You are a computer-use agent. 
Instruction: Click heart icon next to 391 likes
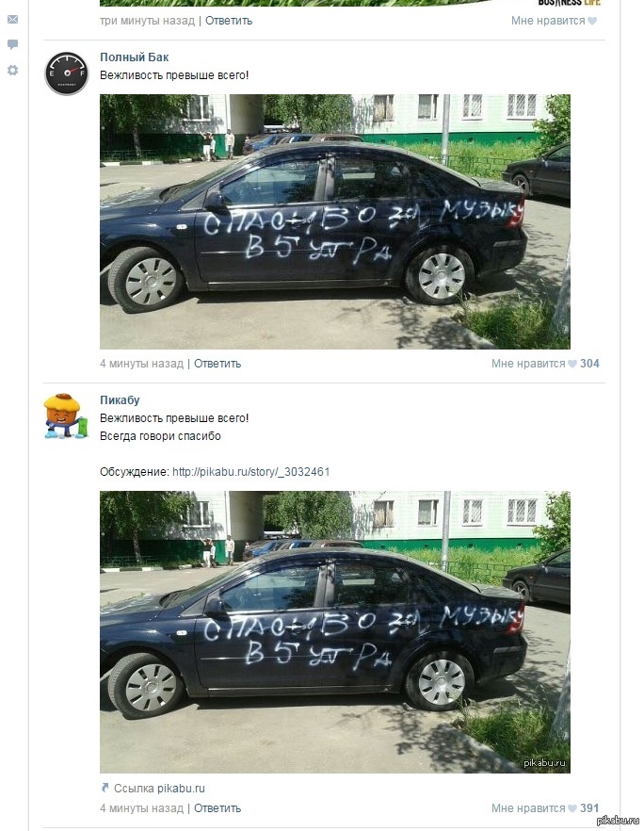(572, 808)
